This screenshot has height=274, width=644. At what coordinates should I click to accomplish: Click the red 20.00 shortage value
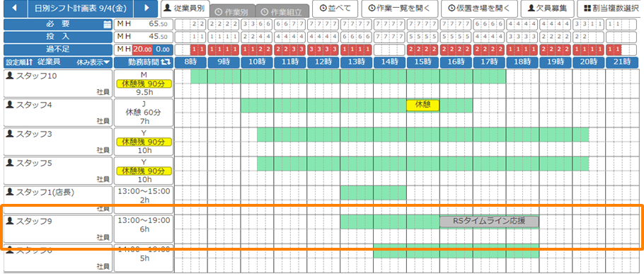coord(142,50)
